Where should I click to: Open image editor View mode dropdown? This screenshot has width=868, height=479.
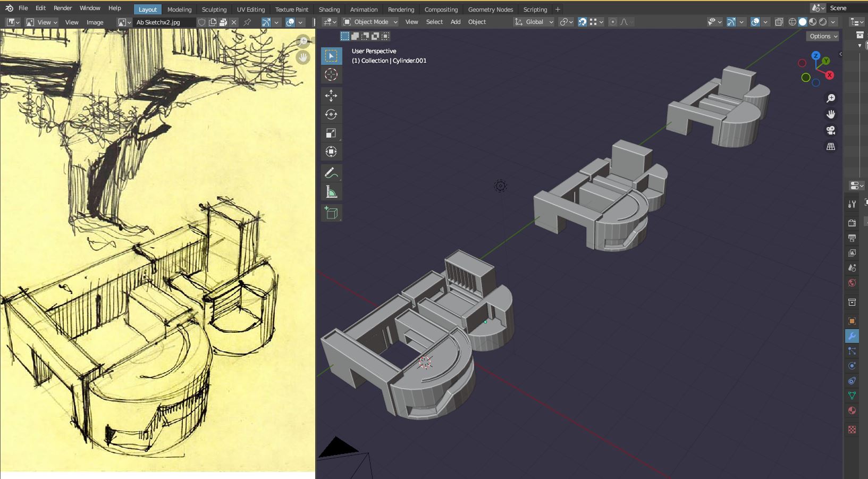[42, 22]
